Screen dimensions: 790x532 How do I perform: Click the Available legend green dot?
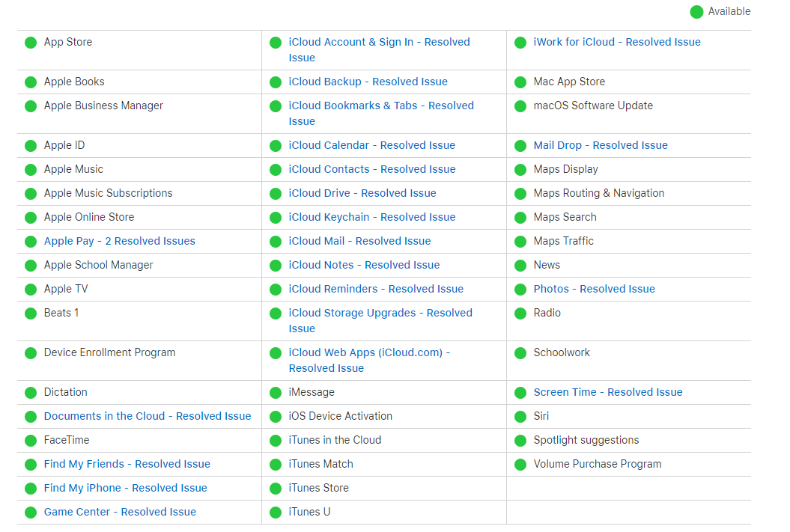click(697, 12)
